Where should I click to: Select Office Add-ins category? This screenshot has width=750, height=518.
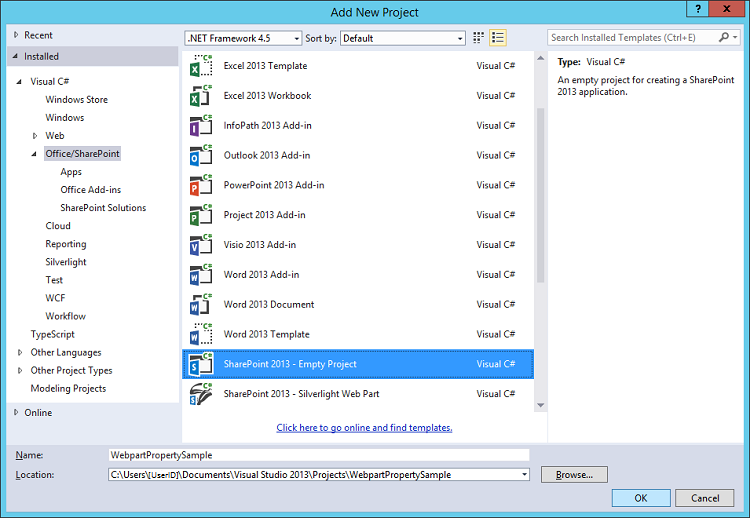tap(90, 190)
